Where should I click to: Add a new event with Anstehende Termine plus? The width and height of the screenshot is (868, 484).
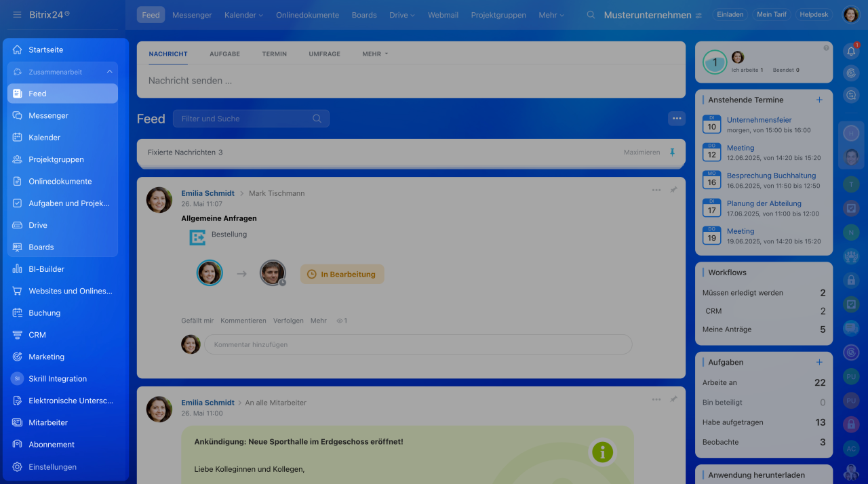tap(819, 100)
